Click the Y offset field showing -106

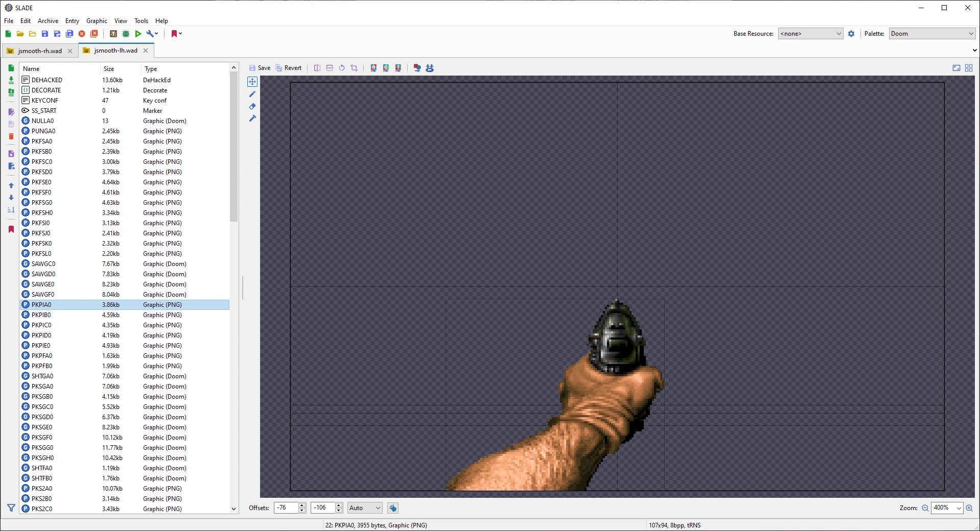point(323,508)
